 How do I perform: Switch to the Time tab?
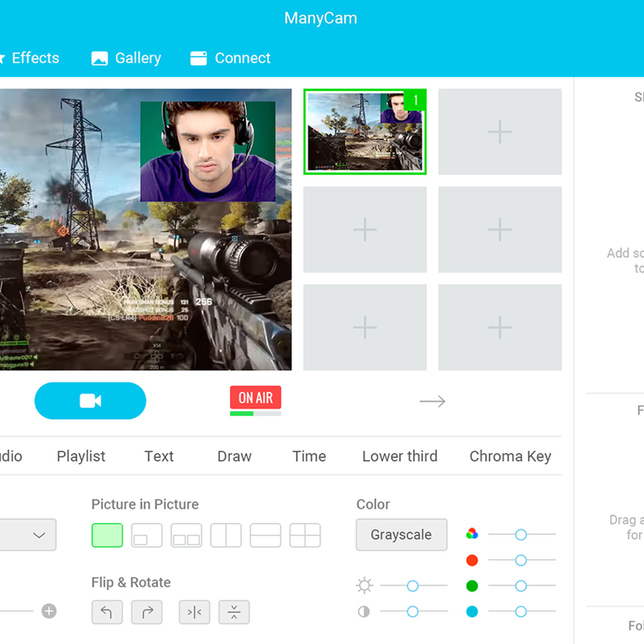(309, 456)
